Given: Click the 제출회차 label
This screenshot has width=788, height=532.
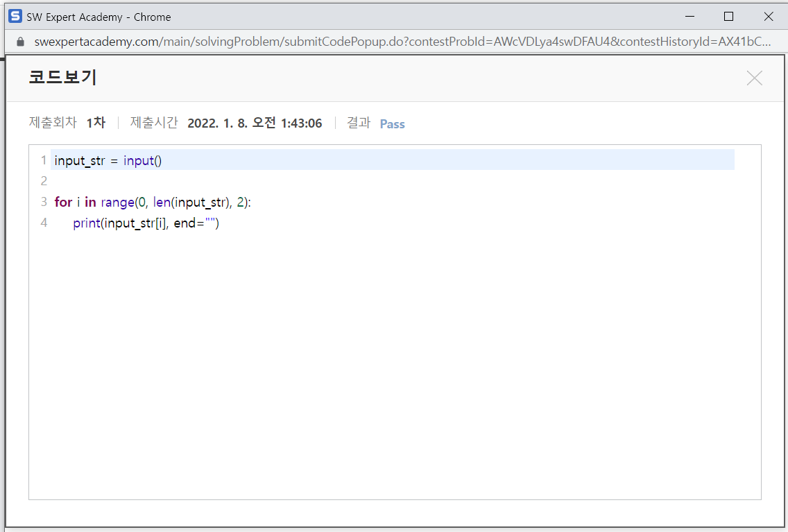Looking at the screenshot, I should 53,123.
